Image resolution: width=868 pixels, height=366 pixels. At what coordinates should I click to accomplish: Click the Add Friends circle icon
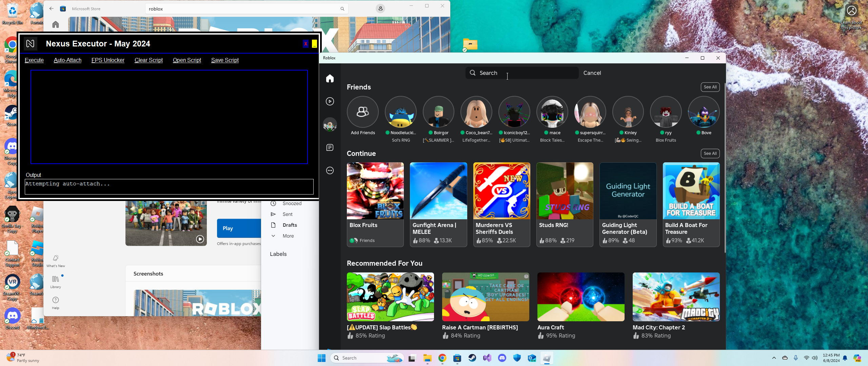[362, 112]
